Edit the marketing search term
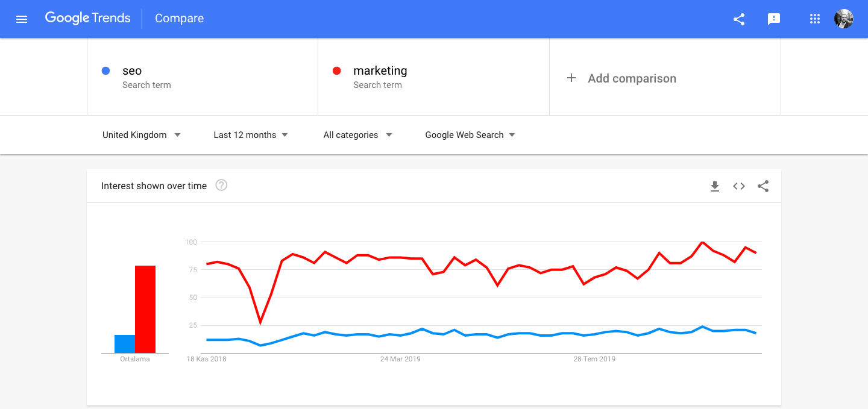Image resolution: width=868 pixels, height=409 pixels. 433,76
